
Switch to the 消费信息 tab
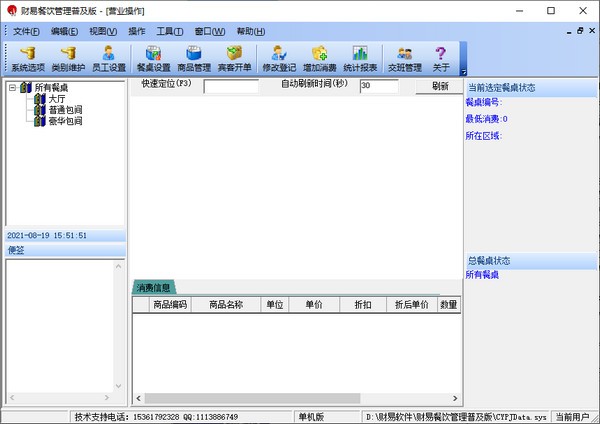154,287
